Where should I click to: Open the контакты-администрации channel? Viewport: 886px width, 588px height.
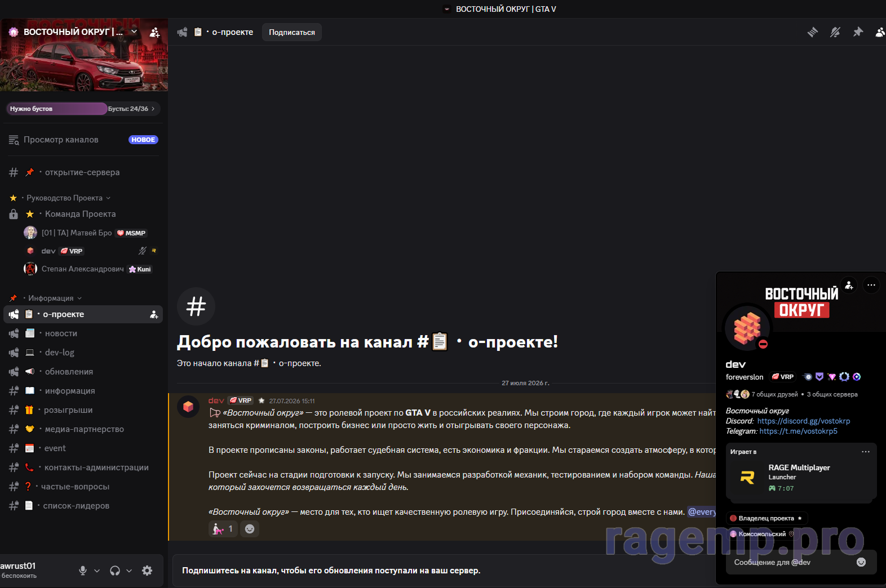[83, 467]
